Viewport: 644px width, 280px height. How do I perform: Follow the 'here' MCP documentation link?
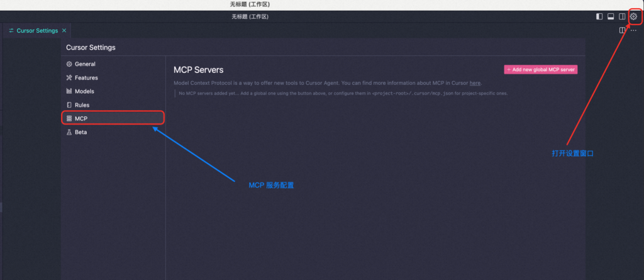[475, 83]
